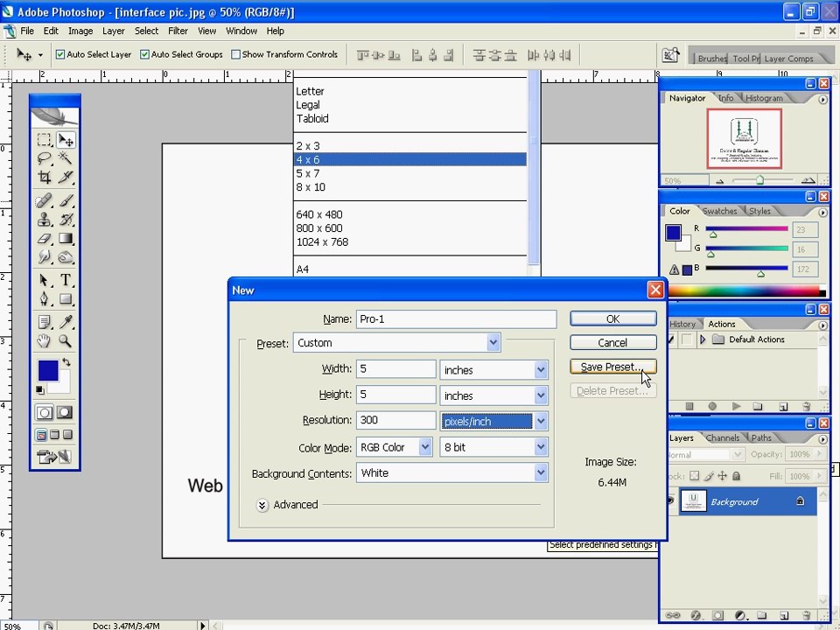
Task: Open Color Mode RGB Color dropdown
Action: [425, 447]
